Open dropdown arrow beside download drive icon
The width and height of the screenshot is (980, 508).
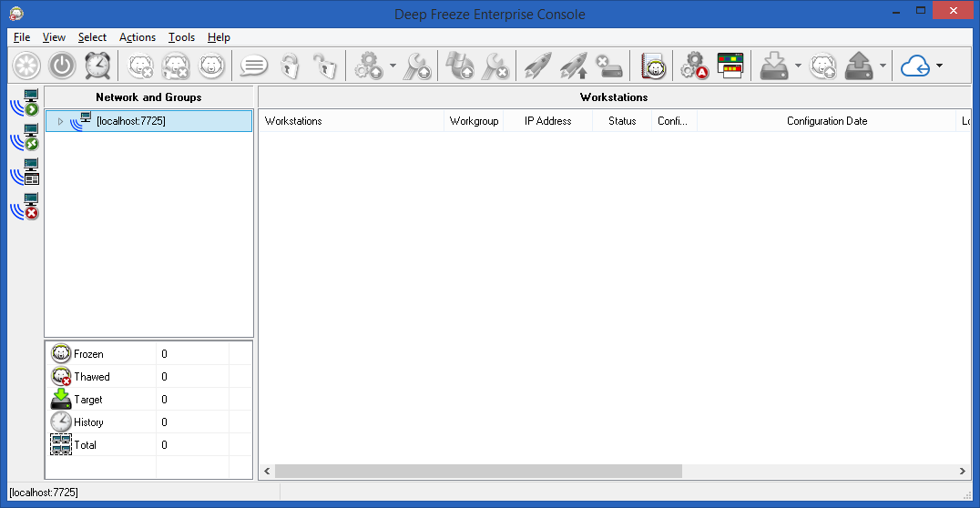pyautogui.click(x=798, y=66)
